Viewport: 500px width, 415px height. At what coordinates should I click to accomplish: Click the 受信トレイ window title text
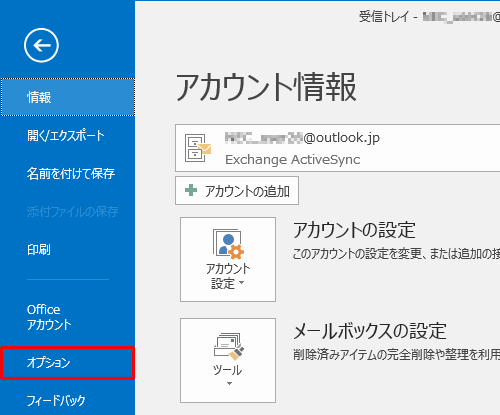tap(384, 16)
